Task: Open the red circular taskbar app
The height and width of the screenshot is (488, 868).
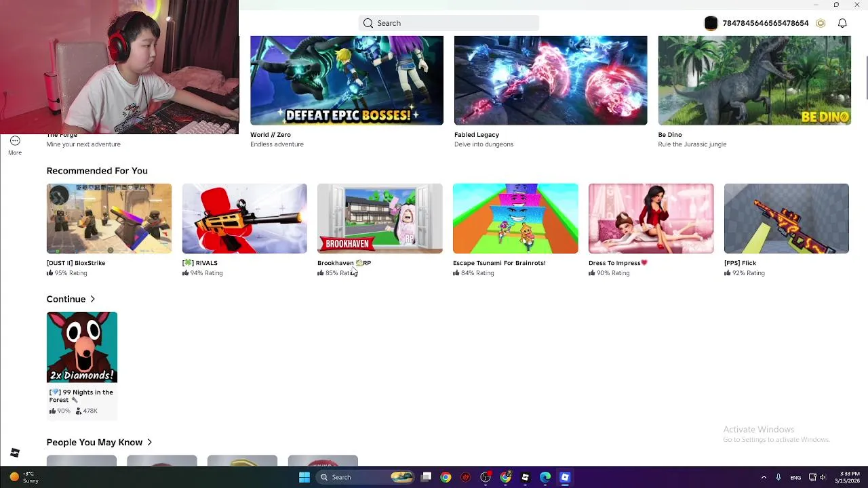Action: (465, 477)
